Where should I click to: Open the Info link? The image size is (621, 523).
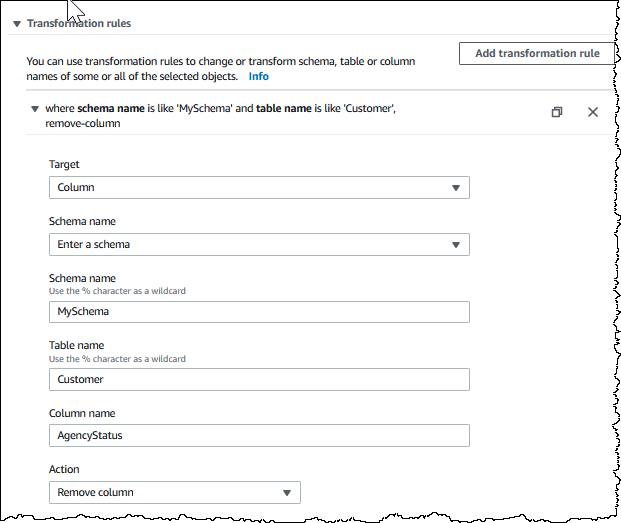tap(258, 76)
